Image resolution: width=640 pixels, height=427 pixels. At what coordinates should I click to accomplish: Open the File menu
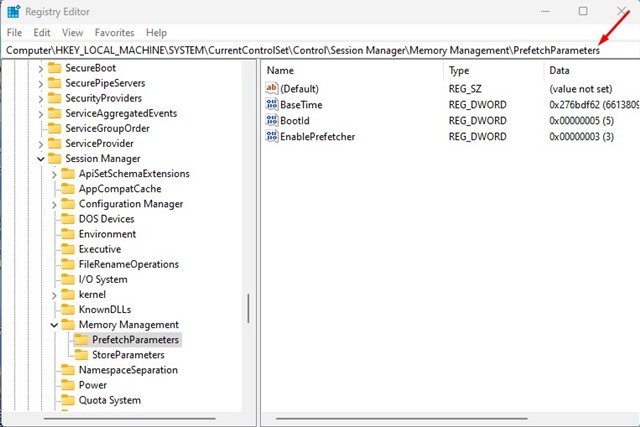click(14, 33)
